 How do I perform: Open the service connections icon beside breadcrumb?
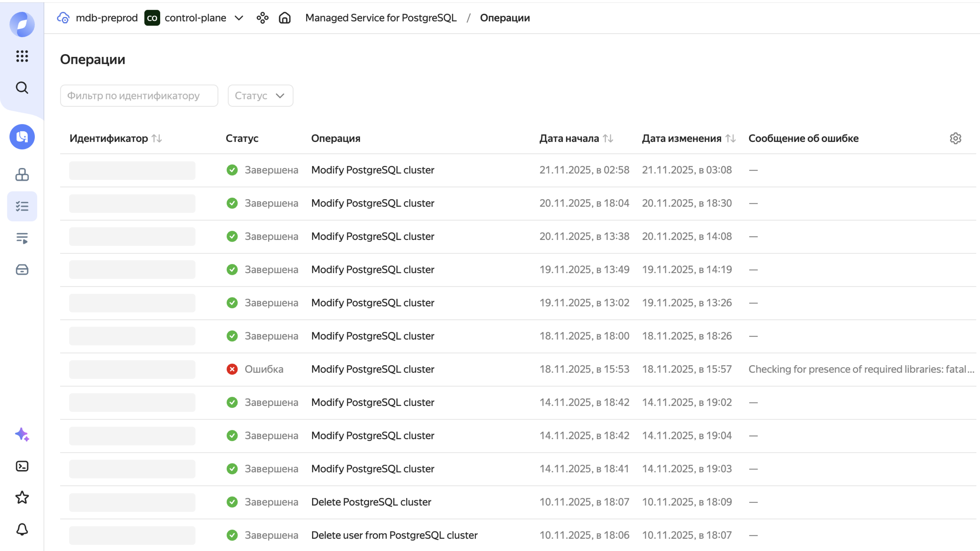click(263, 18)
